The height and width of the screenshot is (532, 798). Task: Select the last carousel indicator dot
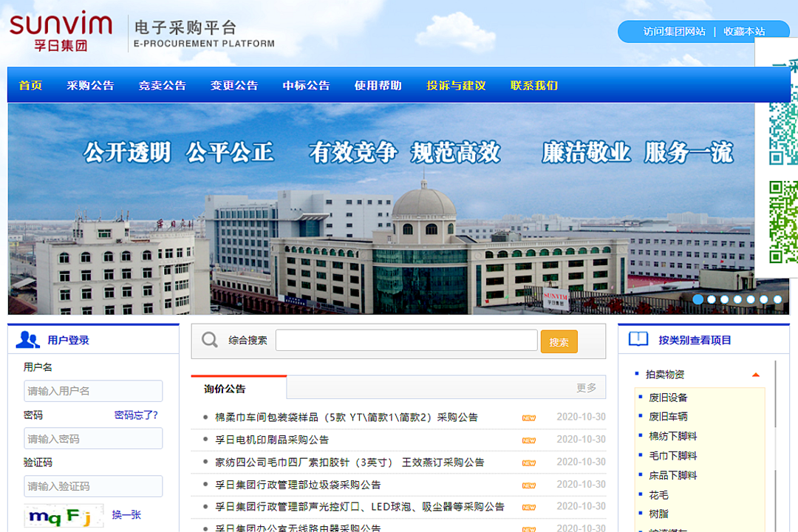point(777,299)
